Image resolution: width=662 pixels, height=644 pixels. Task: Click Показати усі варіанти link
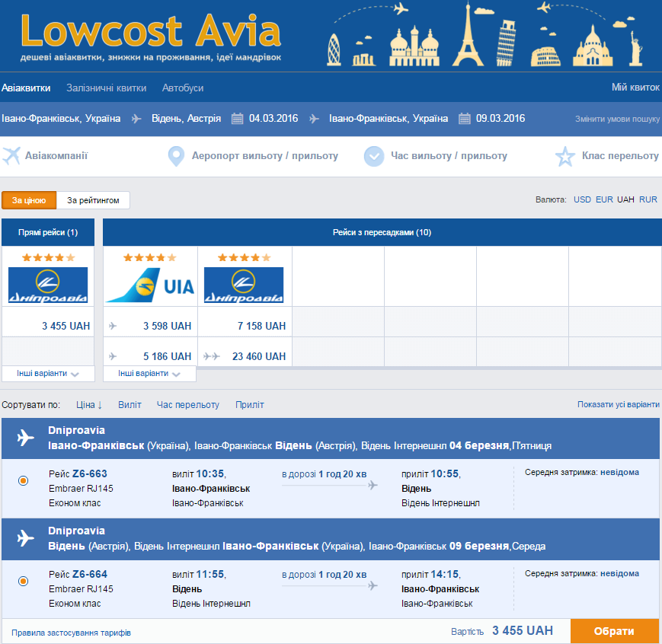(x=619, y=404)
